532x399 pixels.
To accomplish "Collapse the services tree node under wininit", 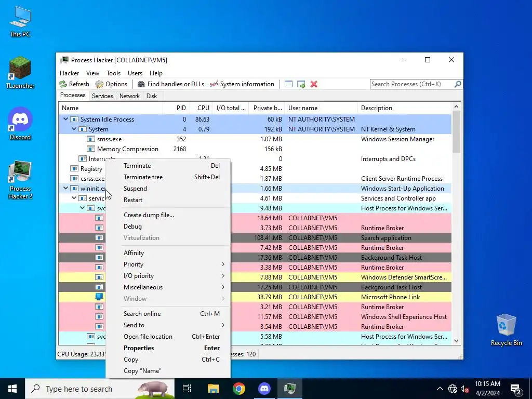I will [x=74, y=198].
